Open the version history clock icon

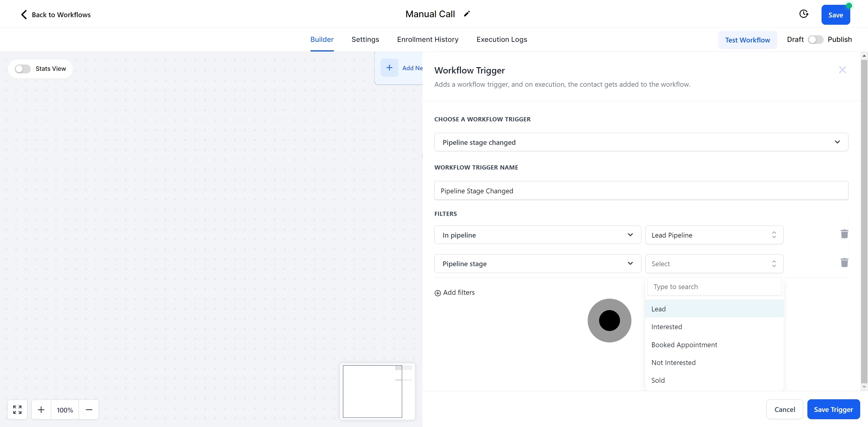(804, 14)
